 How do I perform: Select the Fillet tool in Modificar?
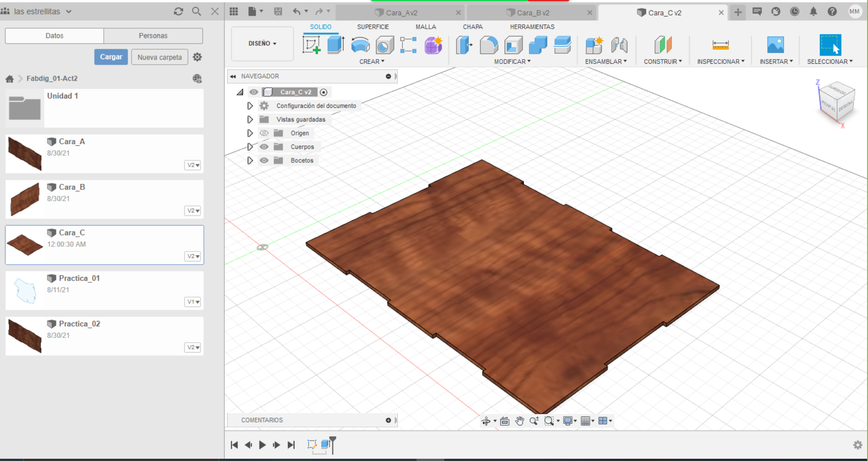pos(489,45)
